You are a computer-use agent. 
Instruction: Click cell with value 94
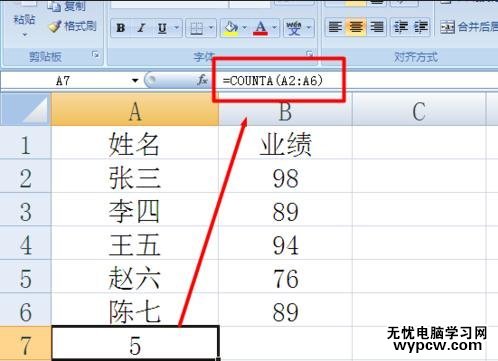(285, 243)
